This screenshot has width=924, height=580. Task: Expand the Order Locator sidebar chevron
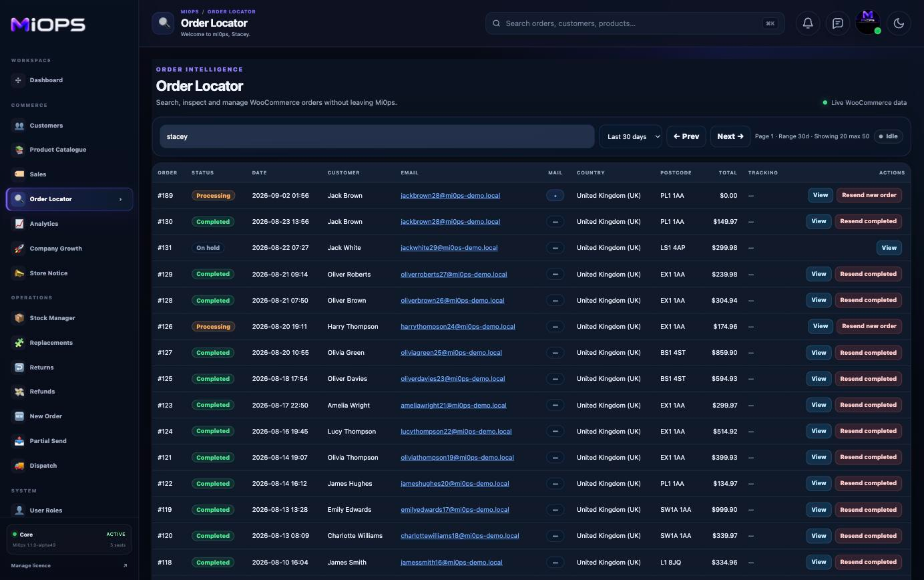(120, 199)
